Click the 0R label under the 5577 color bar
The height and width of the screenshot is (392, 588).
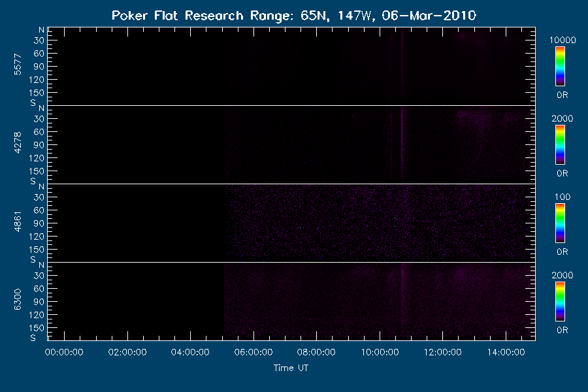563,95
